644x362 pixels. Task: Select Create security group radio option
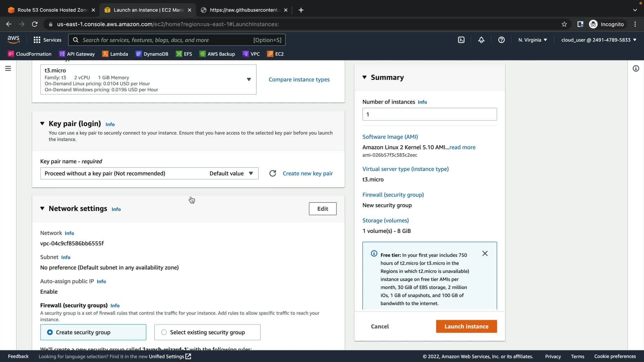coord(50,332)
